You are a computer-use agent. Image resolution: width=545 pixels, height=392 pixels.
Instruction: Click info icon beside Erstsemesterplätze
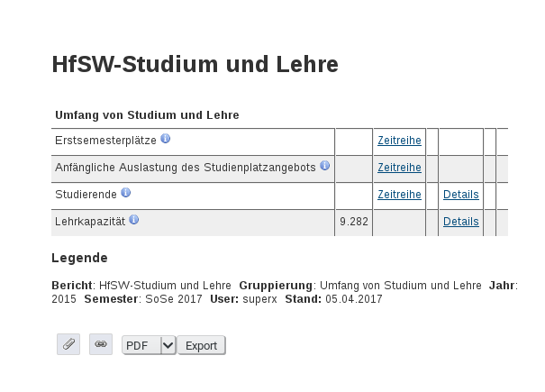[166, 139]
